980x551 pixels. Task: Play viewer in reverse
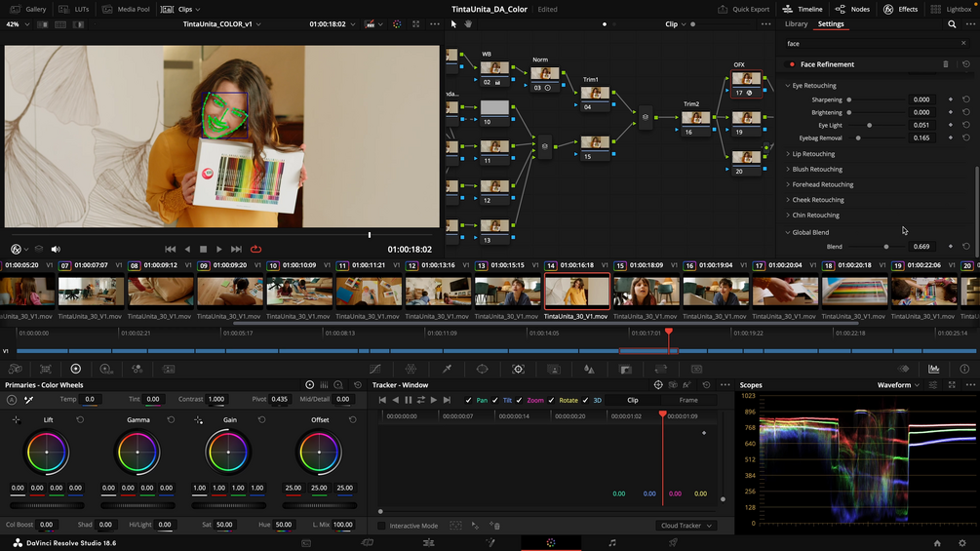pos(187,250)
